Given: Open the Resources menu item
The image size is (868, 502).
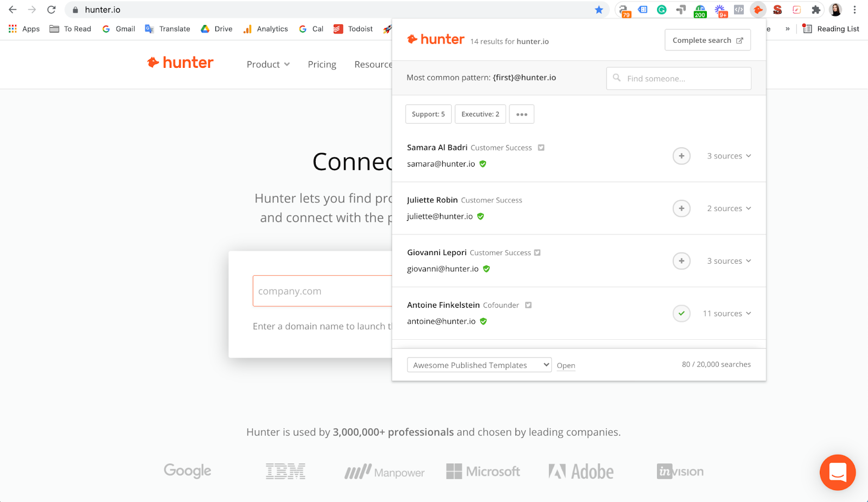Looking at the screenshot, I should tap(373, 65).
